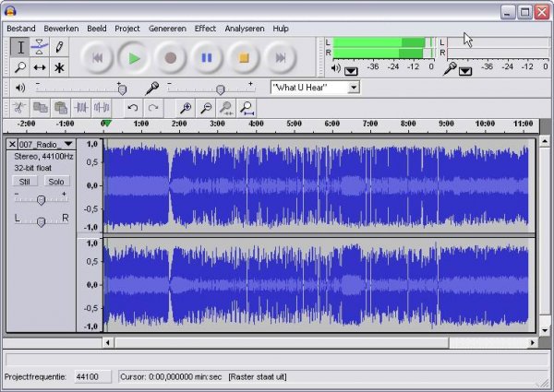
Task: Click the input recording level meter
Action: point(499,48)
